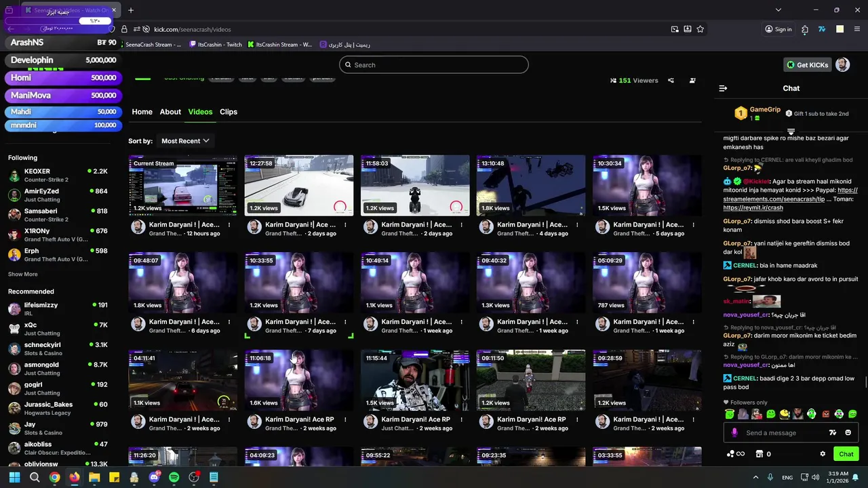Image resolution: width=868 pixels, height=488 pixels.
Task: Switch to the Home tab
Action: click(142, 112)
